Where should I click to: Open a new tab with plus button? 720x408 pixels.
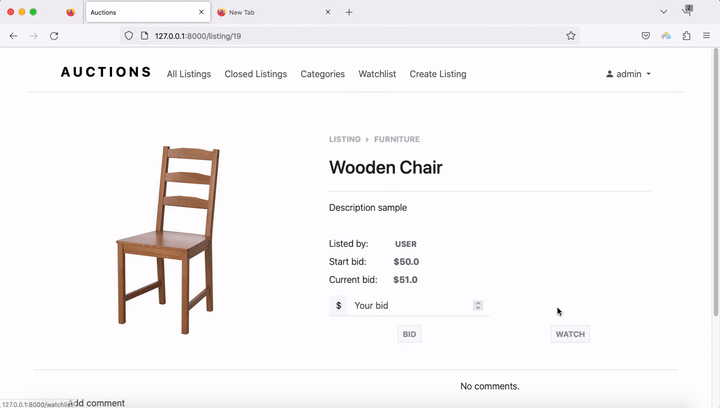[x=349, y=12]
